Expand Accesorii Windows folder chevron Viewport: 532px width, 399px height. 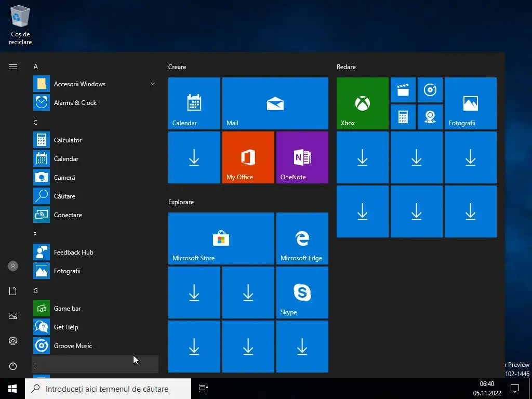(153, 84)
